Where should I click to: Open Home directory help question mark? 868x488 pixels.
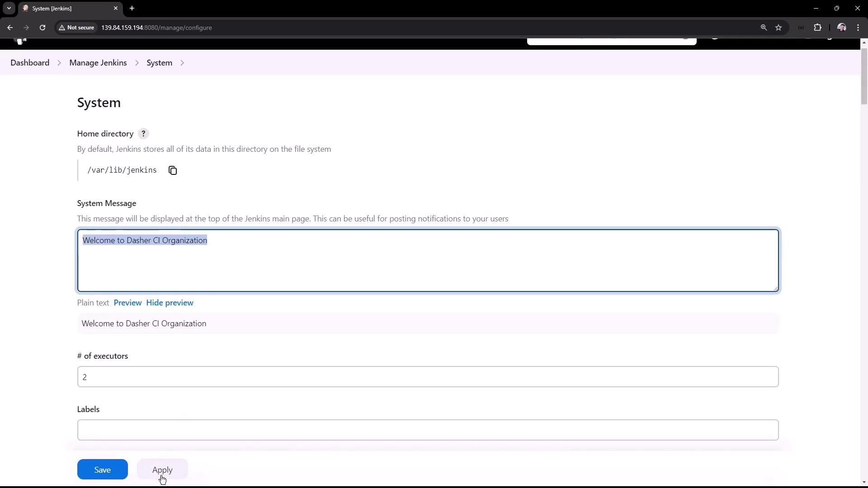[143, 134]
